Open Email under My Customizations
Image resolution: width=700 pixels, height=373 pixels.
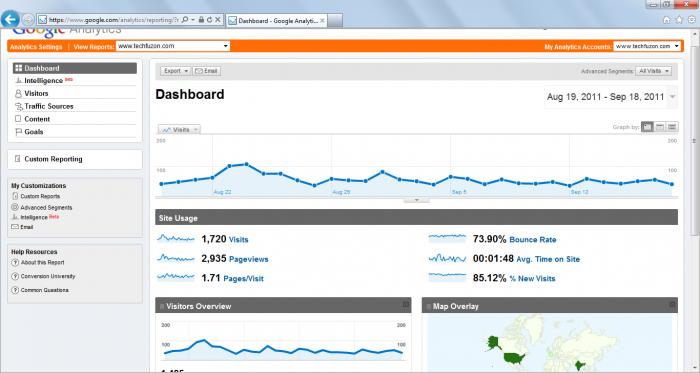26,227
